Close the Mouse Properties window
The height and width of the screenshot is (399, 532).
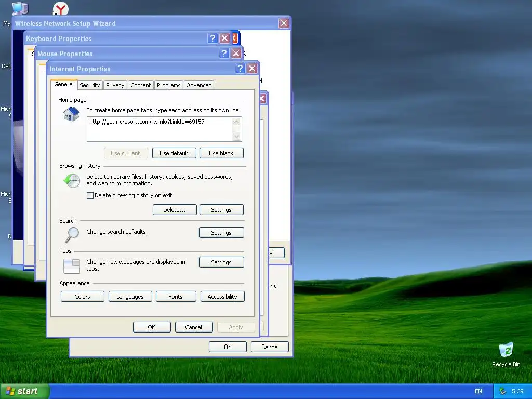[236, 54]
